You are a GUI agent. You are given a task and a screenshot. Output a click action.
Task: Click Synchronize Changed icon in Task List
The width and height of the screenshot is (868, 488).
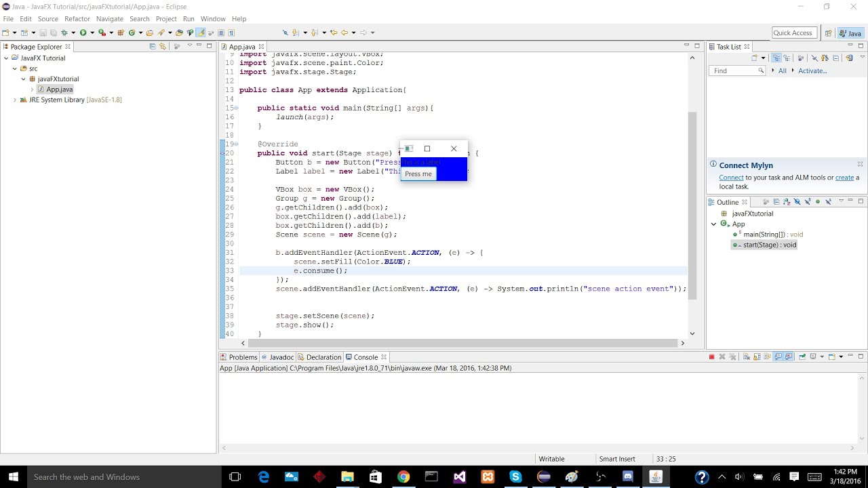pos(849,58)
